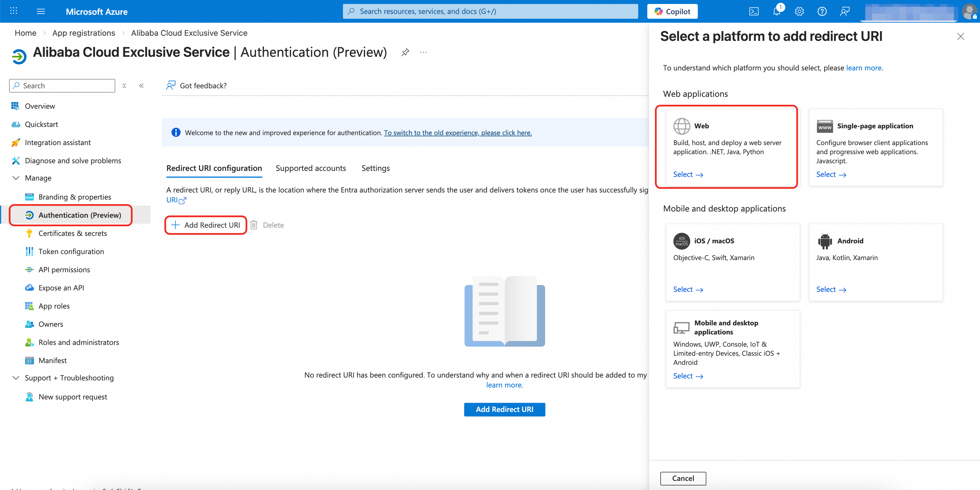Open Cloud Shell terminal icon

click(x=754, y=11)
